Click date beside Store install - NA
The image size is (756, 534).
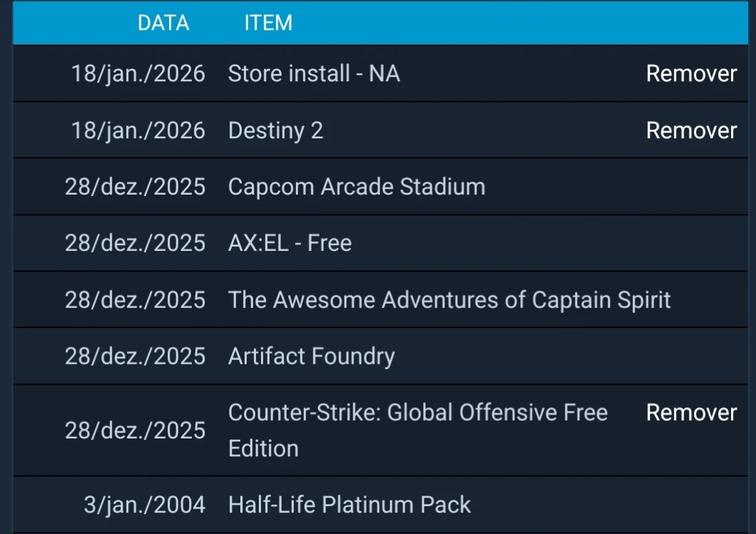(138, 73)
